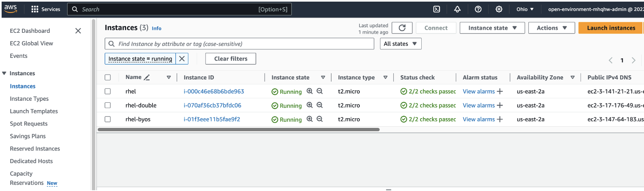The height and width of the screenshot is (191, 644).
Task: Select the rhel-double instance checkbox
Action: pyautogui.click(x=107, y=105)
